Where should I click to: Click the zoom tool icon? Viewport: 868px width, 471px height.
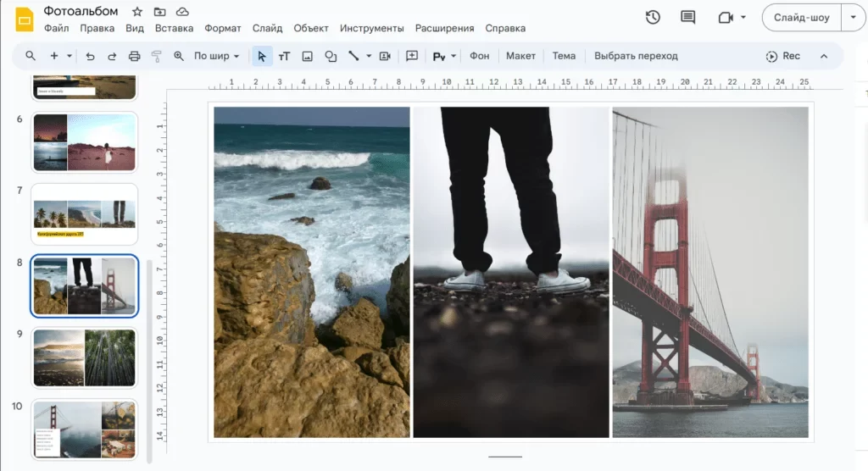coord(178,56)
